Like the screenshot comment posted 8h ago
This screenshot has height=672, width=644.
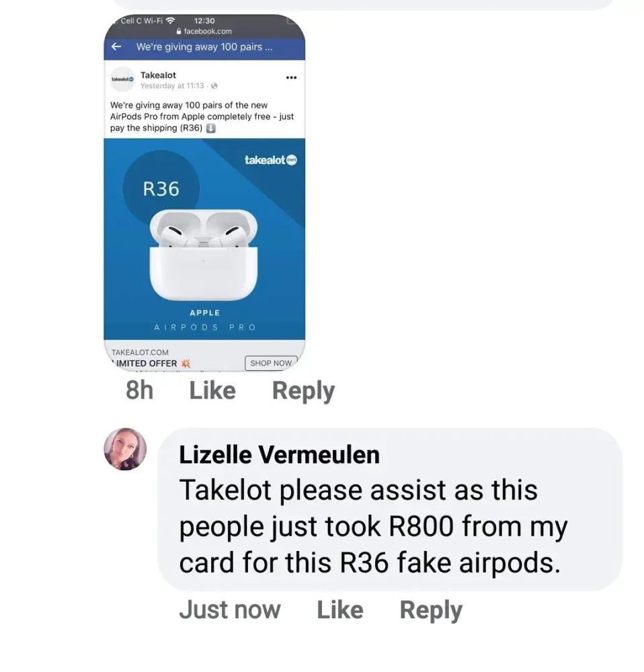[212, 390]
